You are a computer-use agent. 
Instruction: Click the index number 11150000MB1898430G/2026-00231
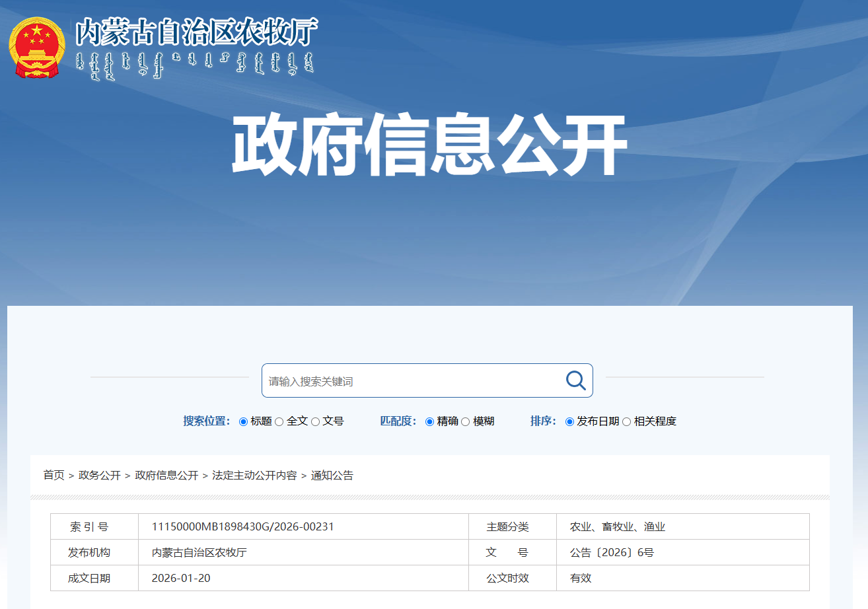click(243, 526)
